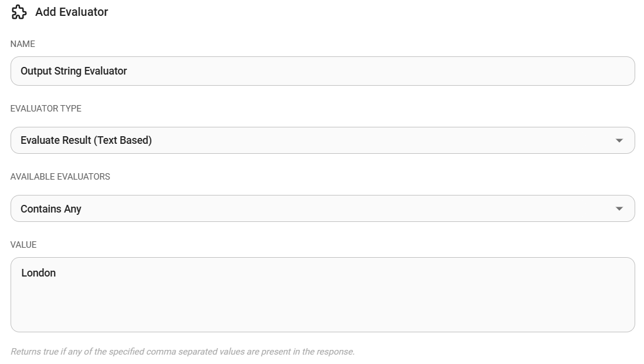
Task: Click the Contains Any dropdown arrow
Action: pos(619,209)
